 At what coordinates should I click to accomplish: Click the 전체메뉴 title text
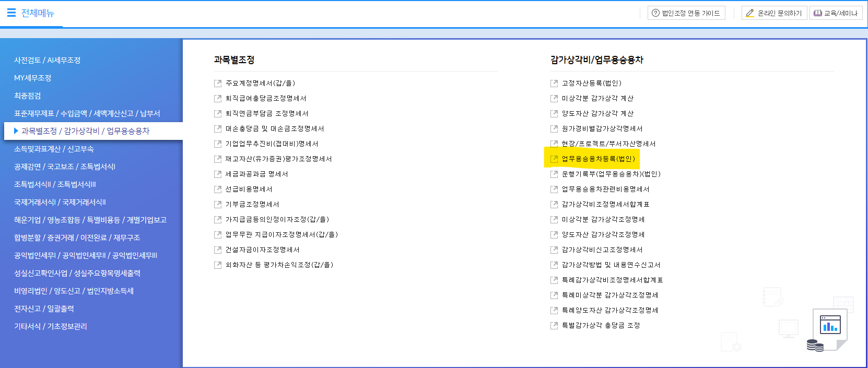point(38,13)
